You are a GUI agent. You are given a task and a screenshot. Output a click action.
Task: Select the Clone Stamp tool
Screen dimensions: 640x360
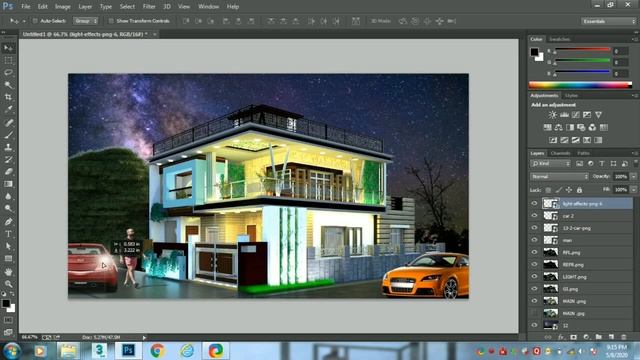click(8, 147)
